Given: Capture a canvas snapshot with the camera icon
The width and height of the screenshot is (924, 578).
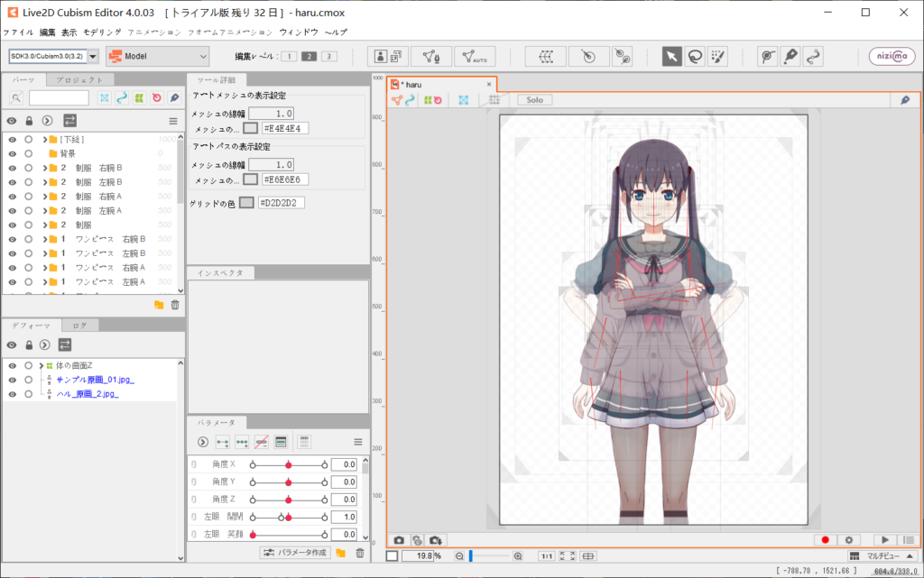Looking at the screenshot, I should coord(399,540).
